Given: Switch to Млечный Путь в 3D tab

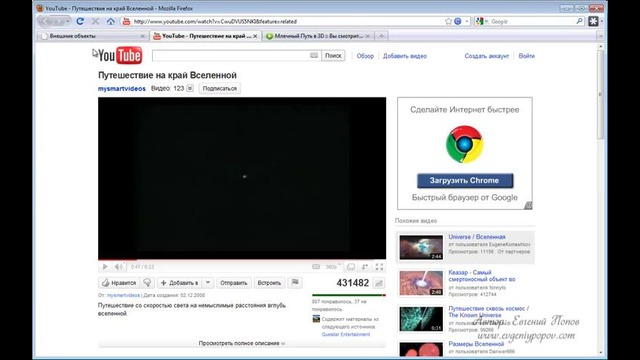Looking at the screenshot, I should tap(318, 36).
